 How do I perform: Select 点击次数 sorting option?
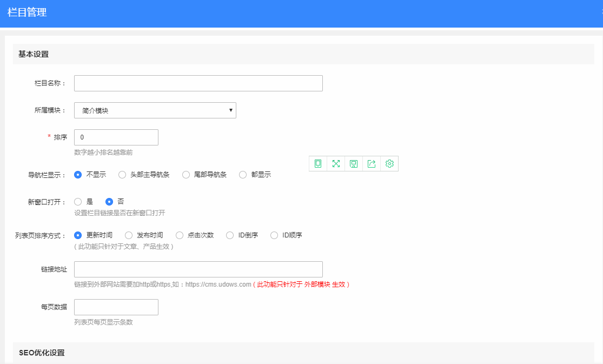[x=180, y=235]
